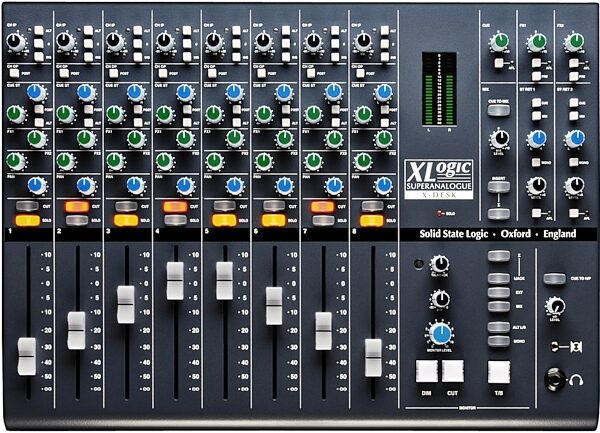Image resolution: width=600 pixels, height=433 pixels.
Task: Select the channel 4 fader cap
Action: pos(175,281)
